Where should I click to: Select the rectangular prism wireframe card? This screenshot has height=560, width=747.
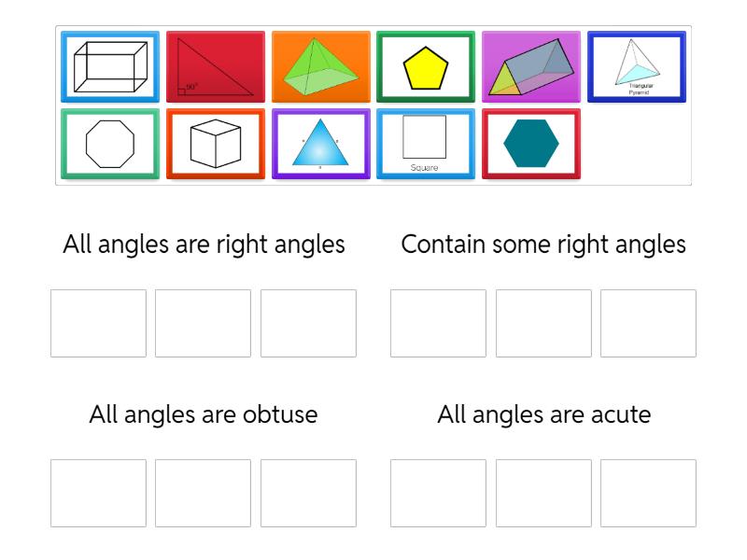point(110,66)
